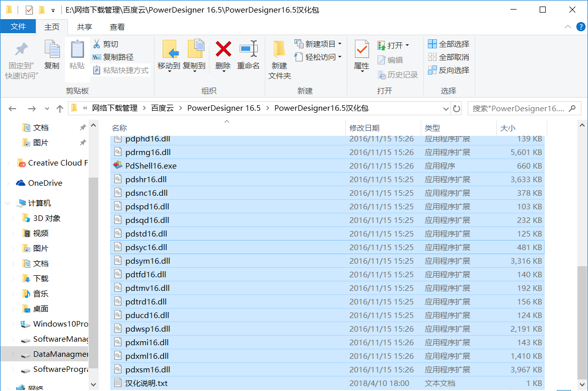Click the file list down scroll arrow

pos(582,384)
